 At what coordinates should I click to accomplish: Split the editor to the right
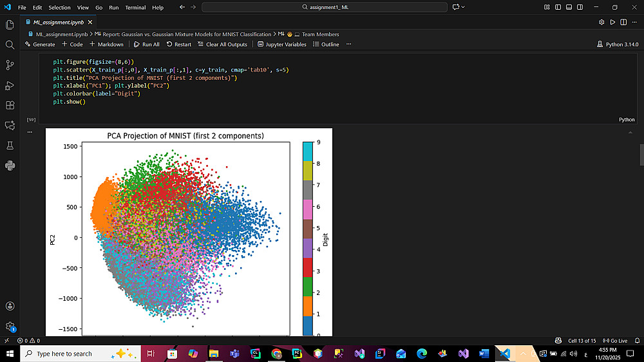click(623, 22)
